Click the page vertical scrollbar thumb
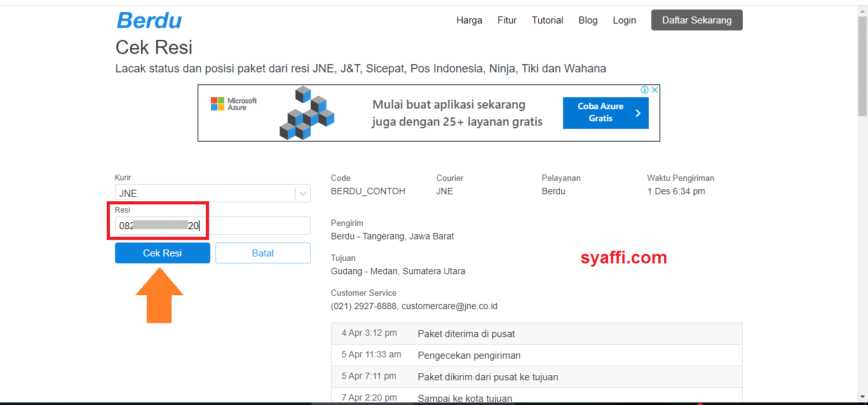The height and width of the screenshot is (405, 868). coord(862,65)
